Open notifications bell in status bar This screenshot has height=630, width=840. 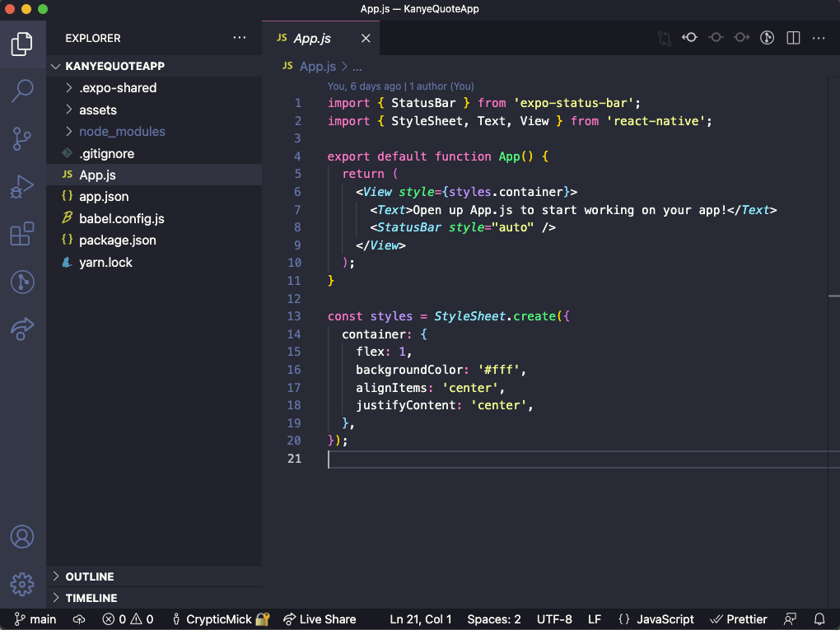(x=819, y=619)
